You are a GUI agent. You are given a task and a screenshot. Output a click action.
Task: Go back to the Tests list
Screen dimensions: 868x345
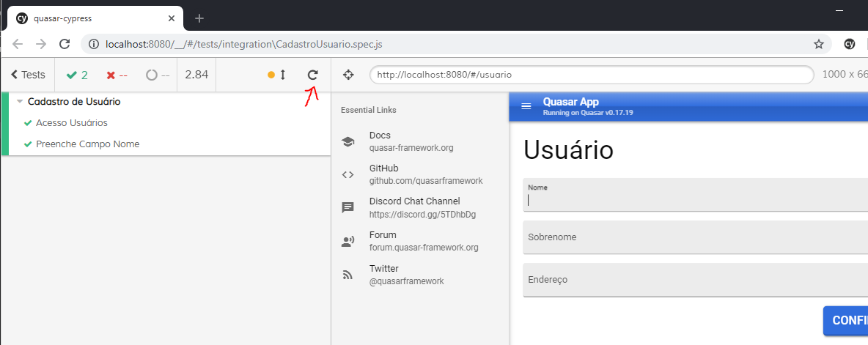coord(28,75)
